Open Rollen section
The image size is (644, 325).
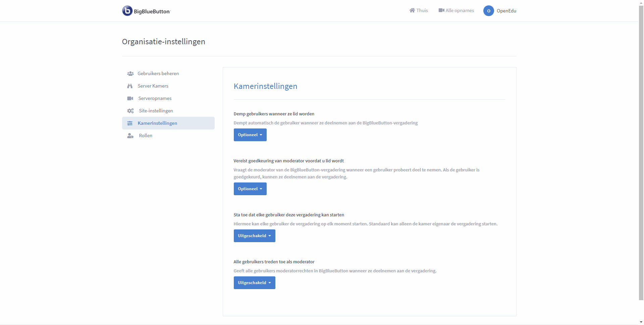click(x=168, y=136)
